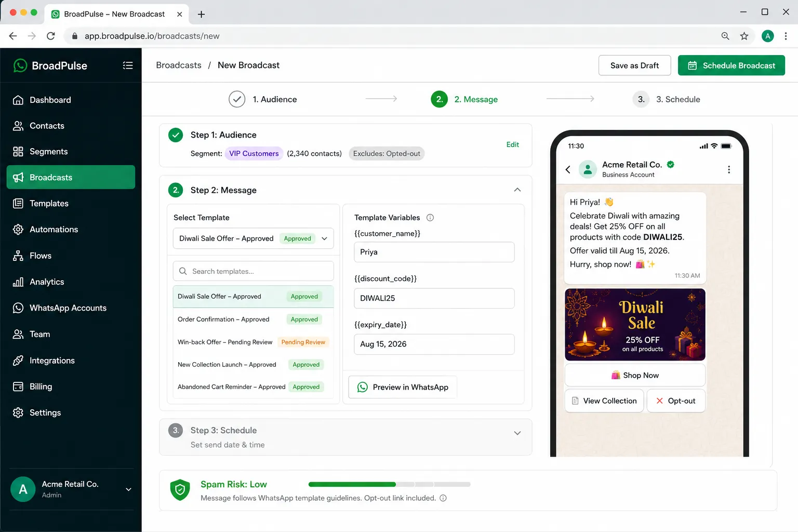This screenshot has height=532, width=798.
Task: Click the Opt-out button in the preview
Action: [676, 401]
